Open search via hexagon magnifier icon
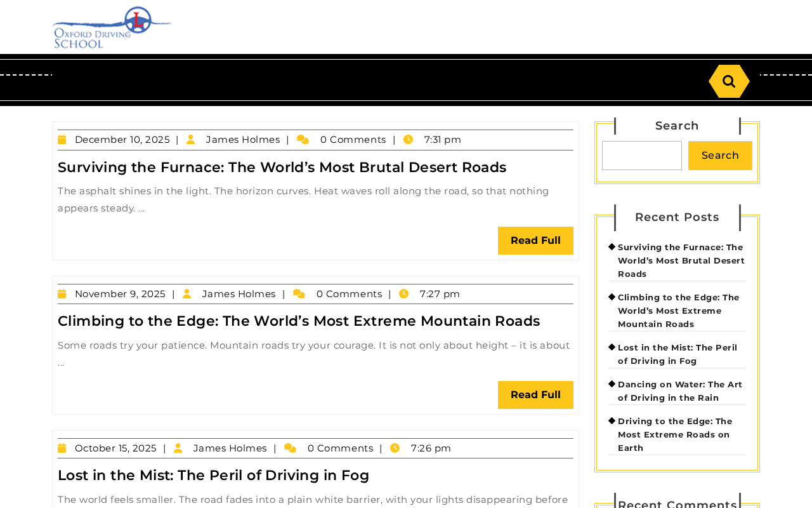The width and height of the screenshot is (812, 508). point(729,81)
